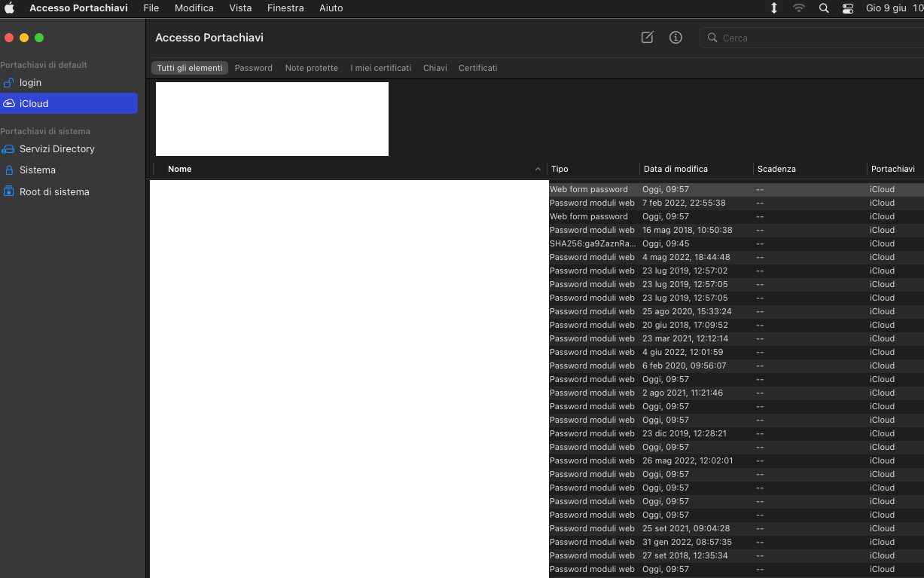The height and width of the screenshot is (578, 924).
Task: Sort by Data di modifica header
Action: click(x=675, y=169)
